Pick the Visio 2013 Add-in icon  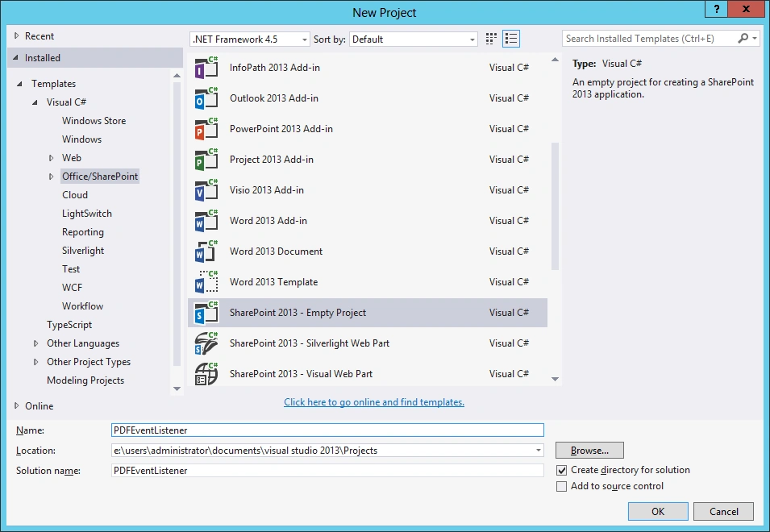206,190
